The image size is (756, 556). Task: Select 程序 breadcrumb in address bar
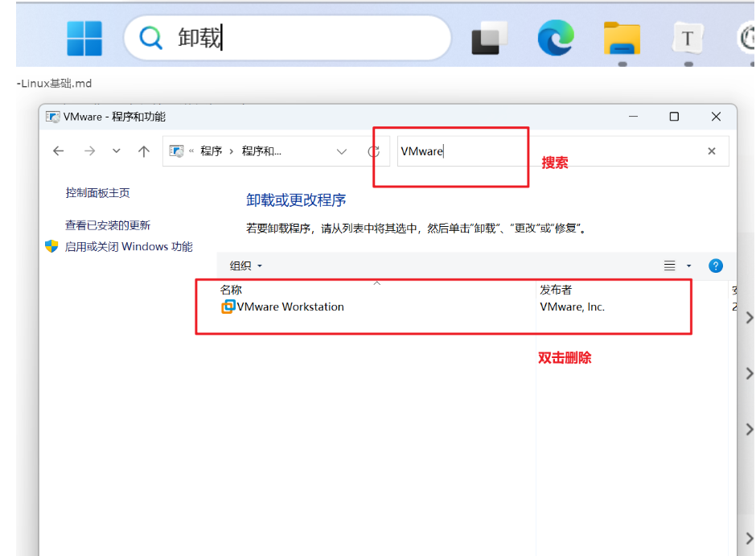[x=212, y=151]
